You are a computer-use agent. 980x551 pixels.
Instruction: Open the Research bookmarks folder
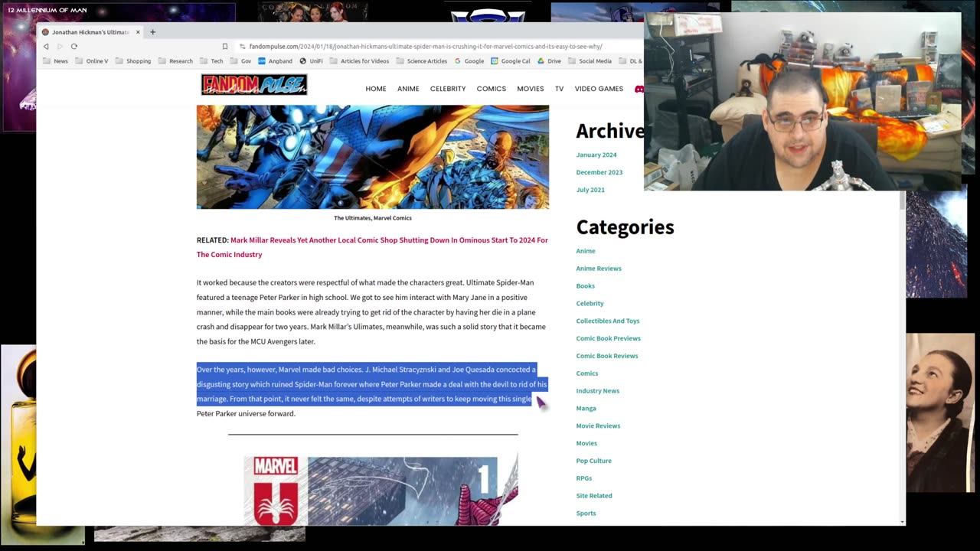coord(175,61)
